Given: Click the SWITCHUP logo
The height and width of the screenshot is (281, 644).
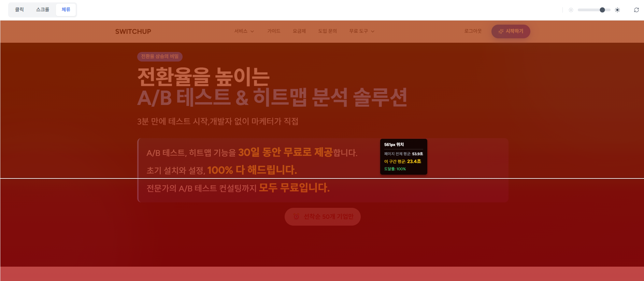Looking at the screenshot, I should point(133,31).
